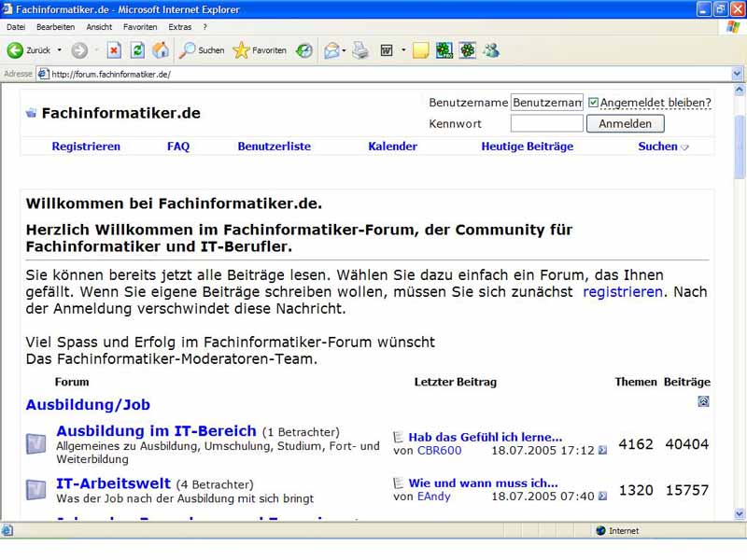Go to the Home page house icon
This screenshot has height=560, width=747.
(161, 50)
